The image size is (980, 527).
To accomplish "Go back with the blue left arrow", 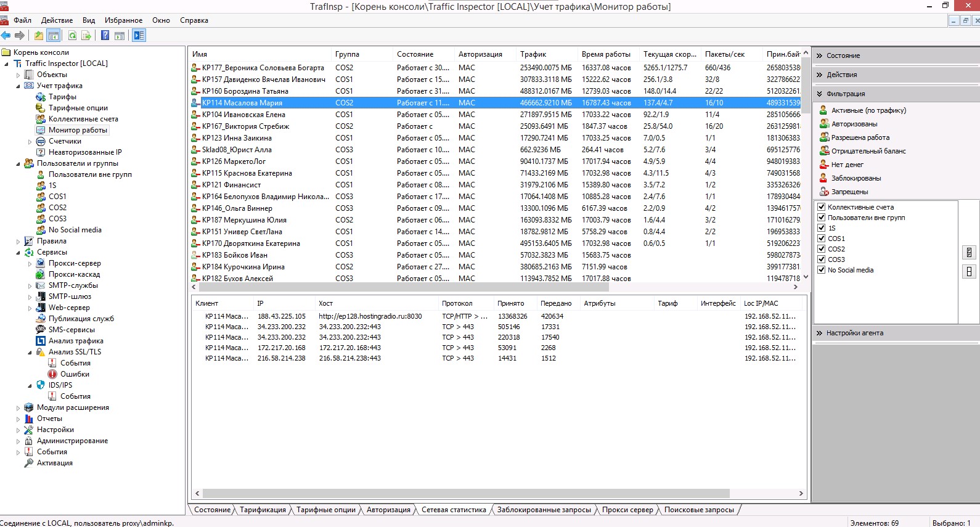I will point(6,36).
